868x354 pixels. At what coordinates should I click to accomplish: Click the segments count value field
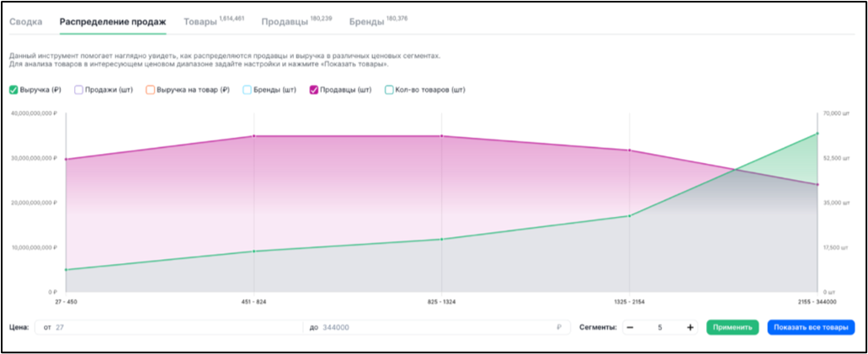click(x=660, y=327)
